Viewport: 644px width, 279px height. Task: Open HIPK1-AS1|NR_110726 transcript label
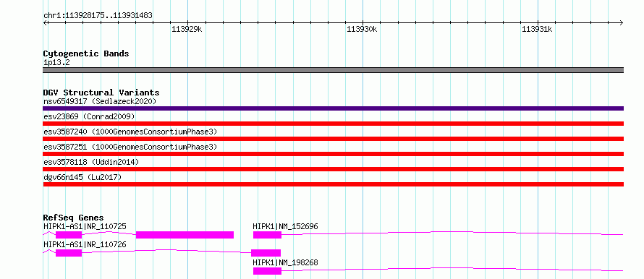[85, 244]
